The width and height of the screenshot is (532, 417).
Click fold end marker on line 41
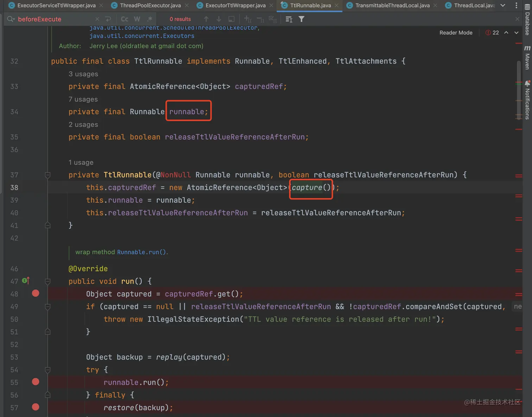coord(48,225)
